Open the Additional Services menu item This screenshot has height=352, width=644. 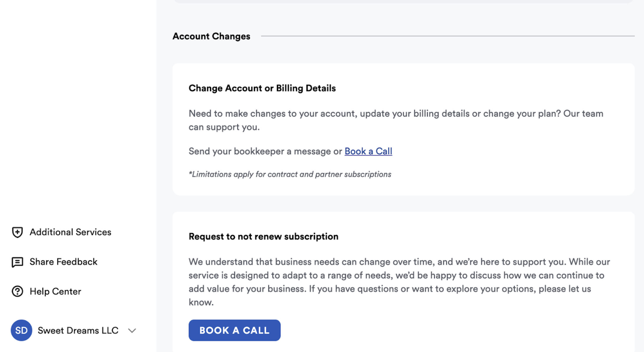(70, 232)
